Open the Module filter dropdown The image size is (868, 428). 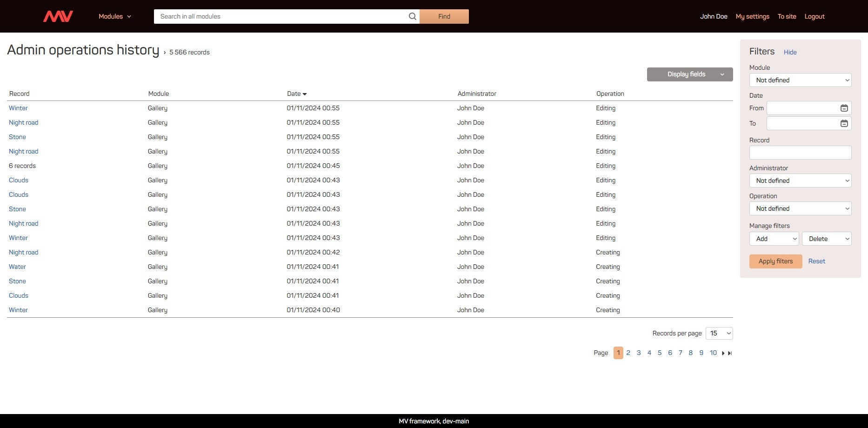click(800, 80)
